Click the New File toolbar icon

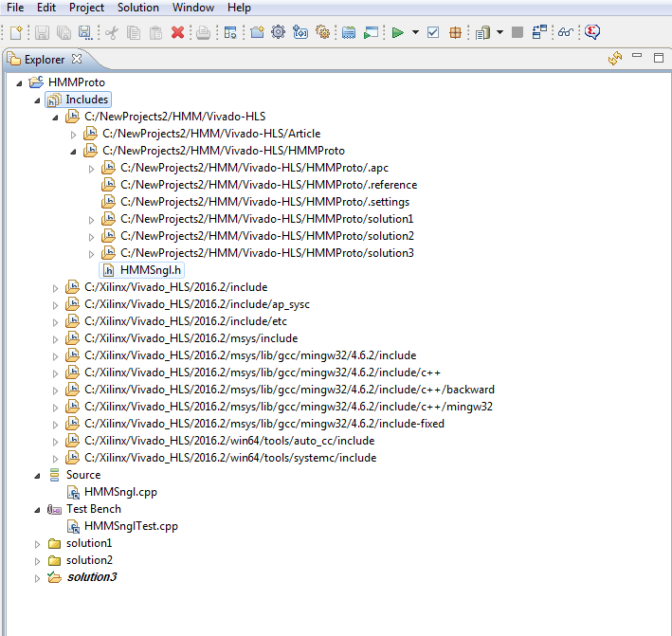[x=16, y=32]
